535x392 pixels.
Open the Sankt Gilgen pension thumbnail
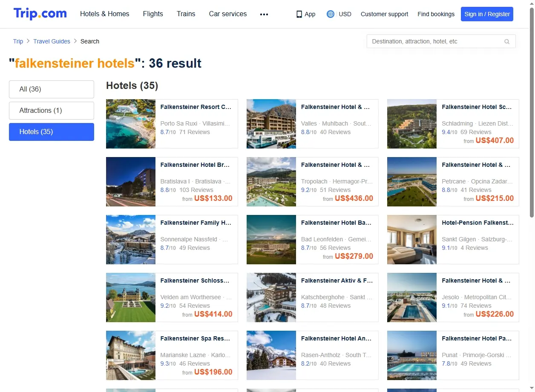coord(412,240)
